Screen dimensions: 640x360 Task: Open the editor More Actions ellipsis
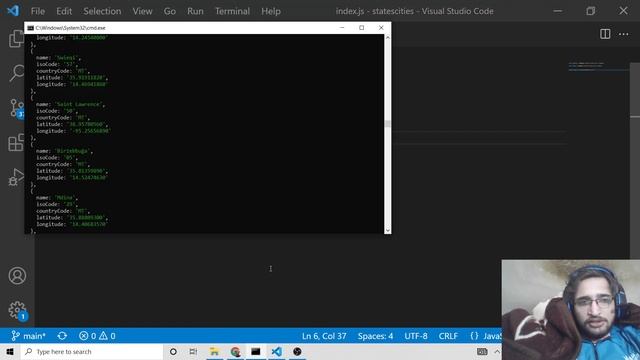623,34
